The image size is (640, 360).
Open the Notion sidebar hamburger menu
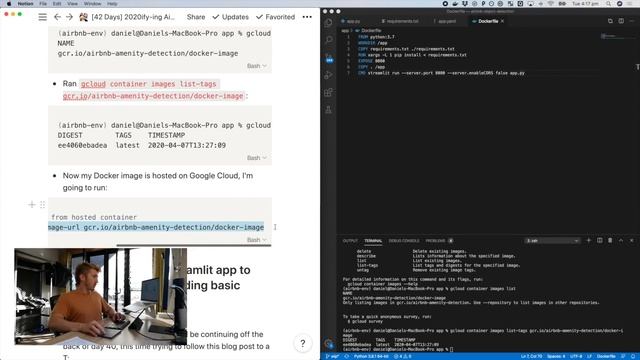click(x=42, y=17)
